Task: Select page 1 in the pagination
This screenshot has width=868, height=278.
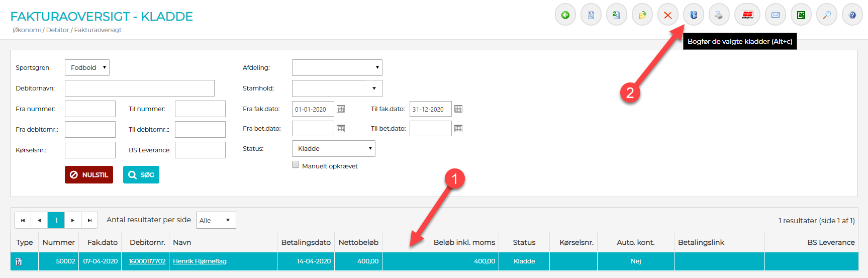Action: click(x=56, y=220)
